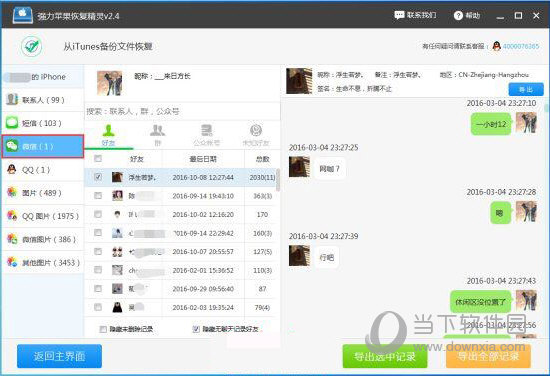Viewport: 550px width, 376px height.
Task: Click the green 导出选中记录 button
Action: pos(385,356)
